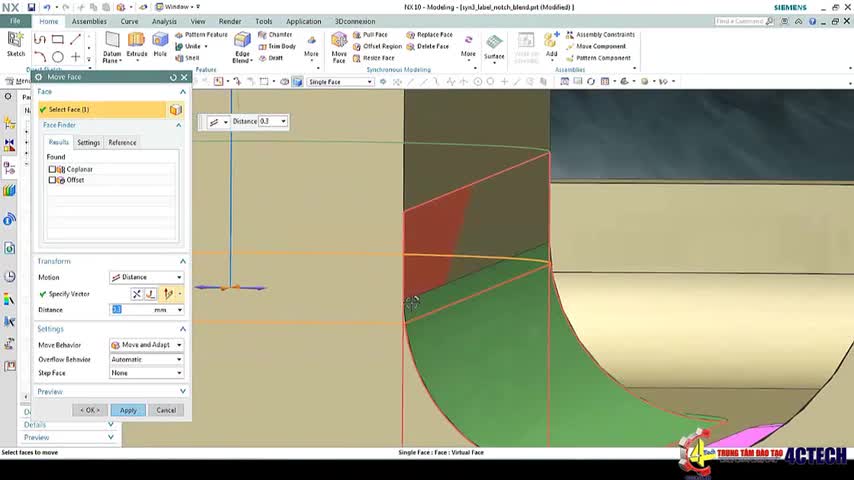The height and width of the screenshot is (480, 854).
Task: Open Move Behavior dropdown
Action: 147,345
